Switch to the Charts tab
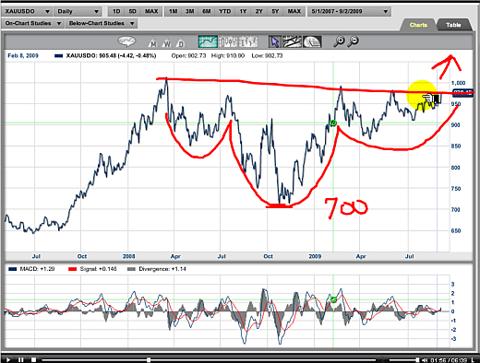Image resolution: width=480 pixels, height=363 pixels. [418, 25]
